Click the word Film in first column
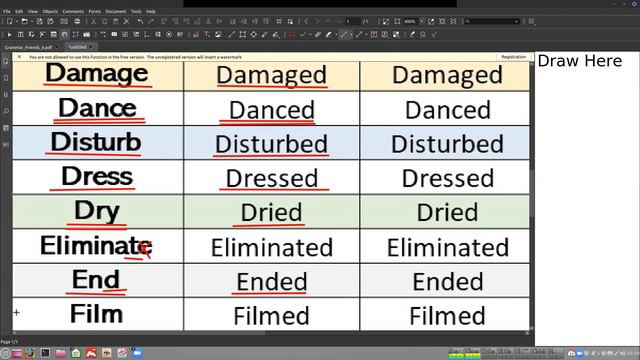 pyautogui.click(x=96, y=314)
